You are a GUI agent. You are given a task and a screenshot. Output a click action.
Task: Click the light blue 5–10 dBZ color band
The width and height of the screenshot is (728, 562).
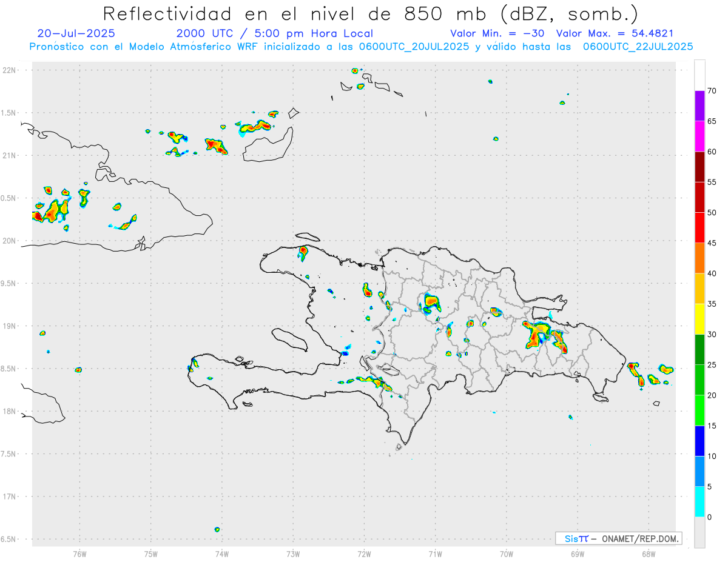[699, 471]
